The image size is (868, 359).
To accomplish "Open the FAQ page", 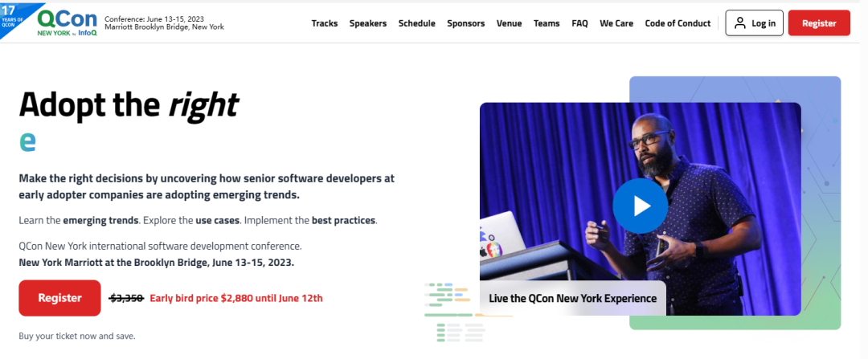I will tap(579, 23).
